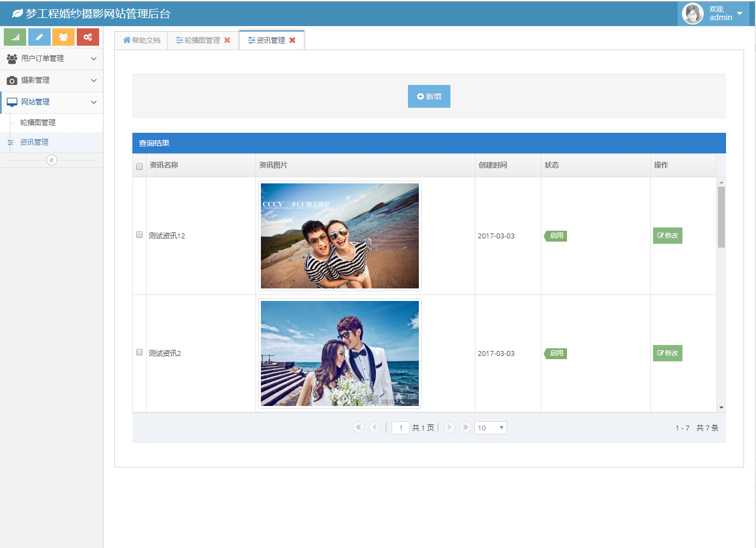Screen dimensions: 756x548
Task: Click the green signal bars shortcut icon
Action: [15, 37]
